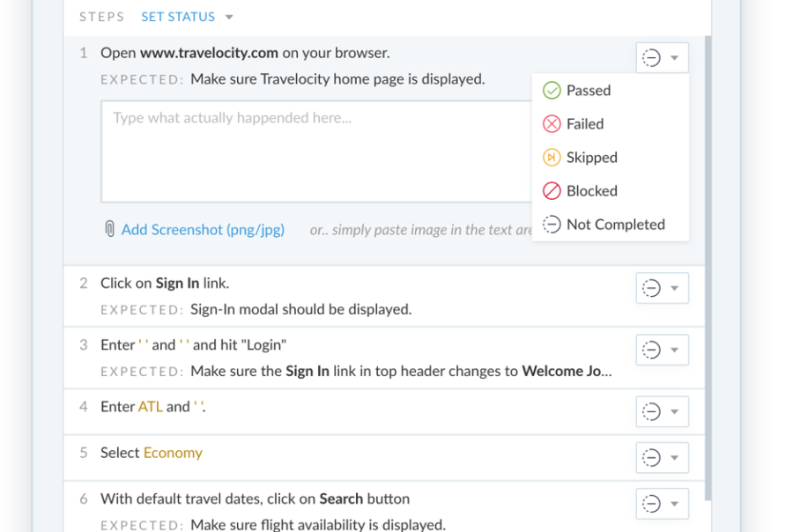The image size is (793, 532).
Task: Collapse the step 1 status dropdown
Action: (x=675, y=58)
